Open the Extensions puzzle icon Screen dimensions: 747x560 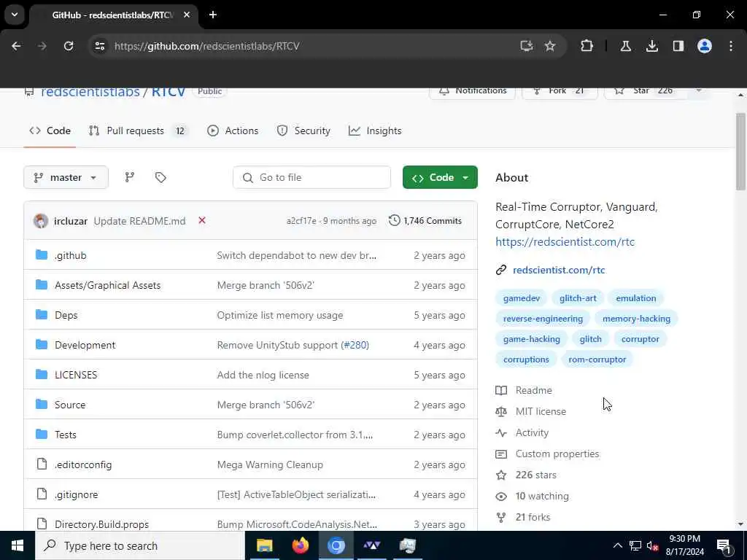(587, 46)
